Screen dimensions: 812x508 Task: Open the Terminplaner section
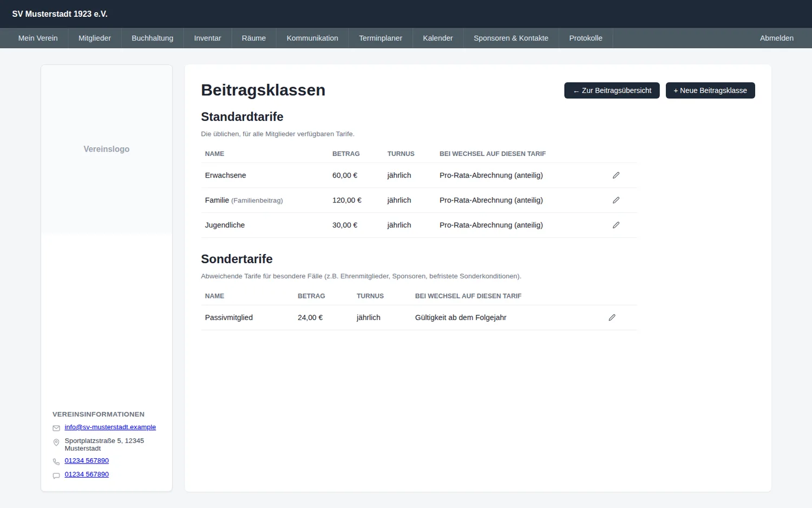(x=381, y=38)
